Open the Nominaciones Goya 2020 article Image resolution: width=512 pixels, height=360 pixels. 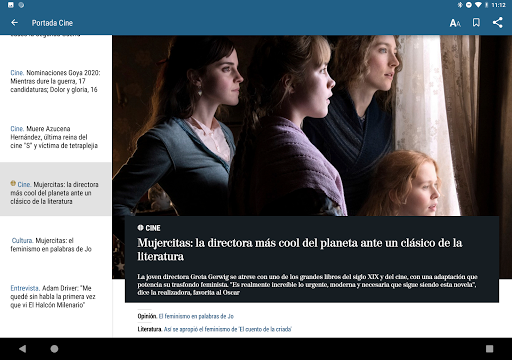coord(55,81)
